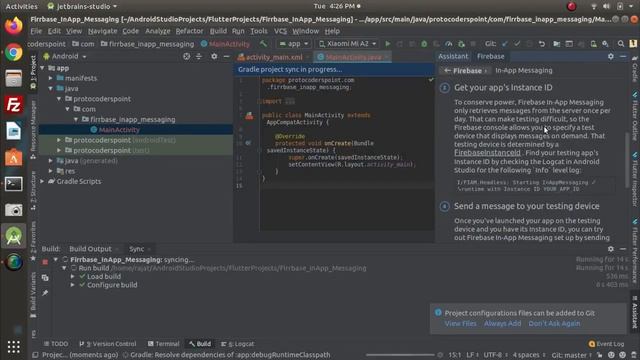Click Don't Ask Again in the notification
Viewport: 640px width, 360px height.
pyautogui.click(x=554, y=323)
